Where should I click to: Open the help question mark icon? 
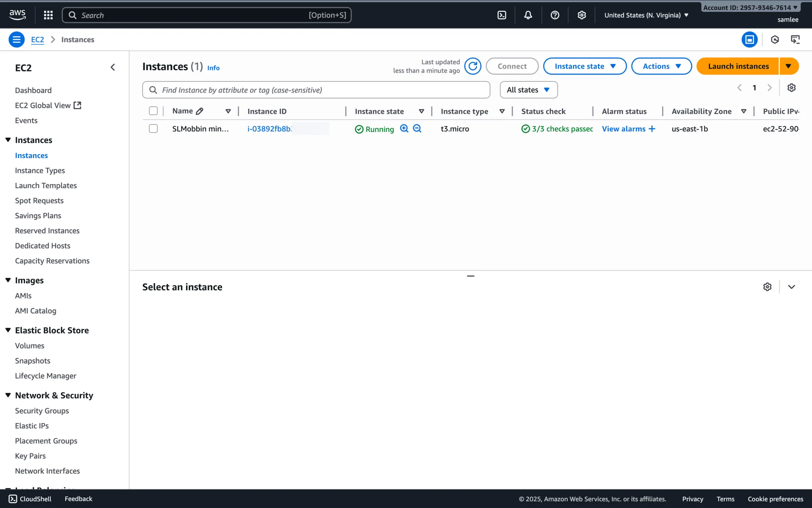(555, 15)
